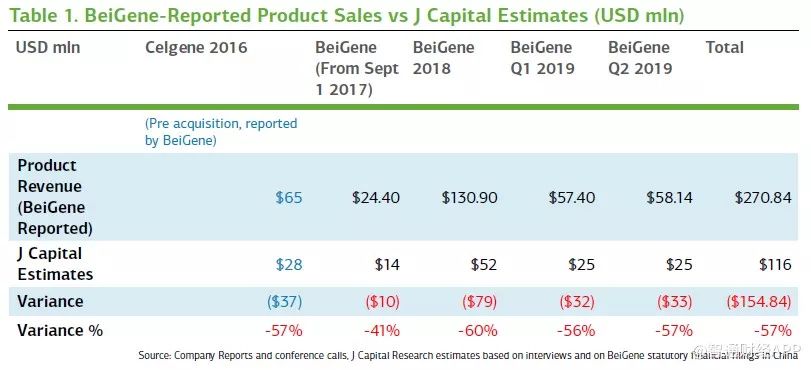Select the $65 Celgene revenue value
This screenshot has width=811, height=370.
[289, 198]
